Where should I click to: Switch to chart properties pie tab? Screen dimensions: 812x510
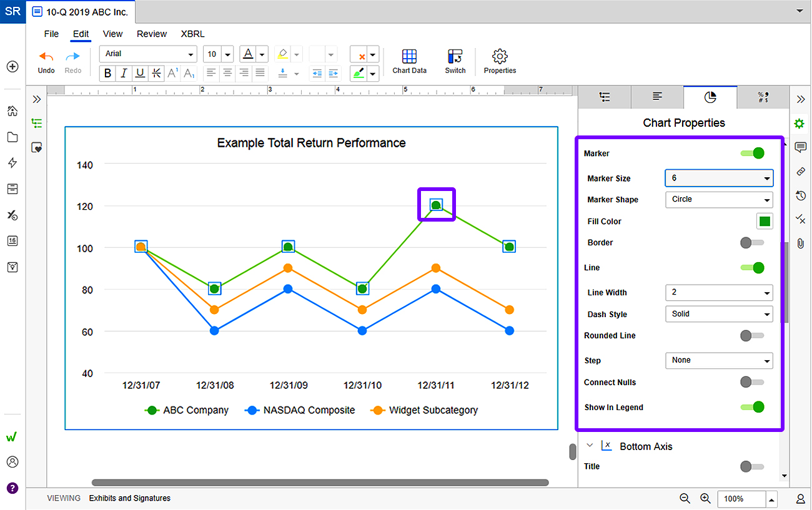pyautogui.click(x=710, y=97)
